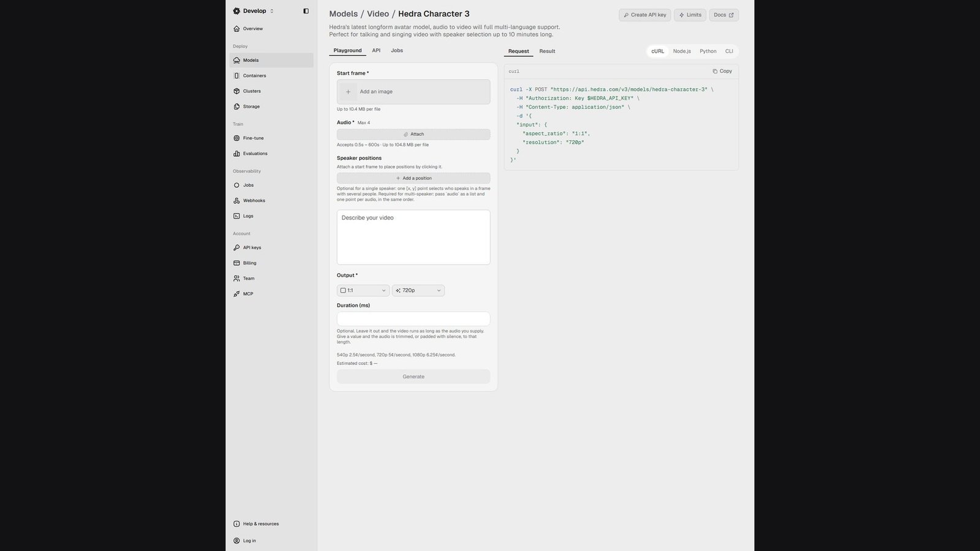Open the Limits button
The width and height of the screenshot is (980, 551).
point(690,15)
